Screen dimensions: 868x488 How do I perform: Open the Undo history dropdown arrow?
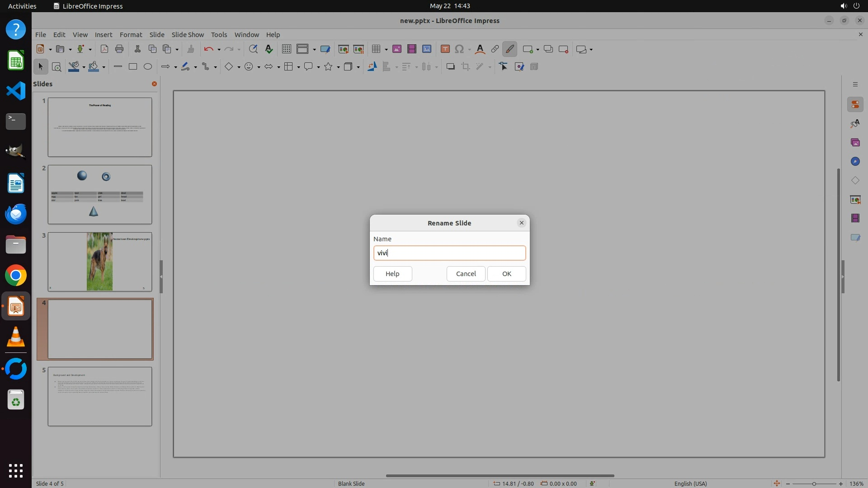pos(219,50)
